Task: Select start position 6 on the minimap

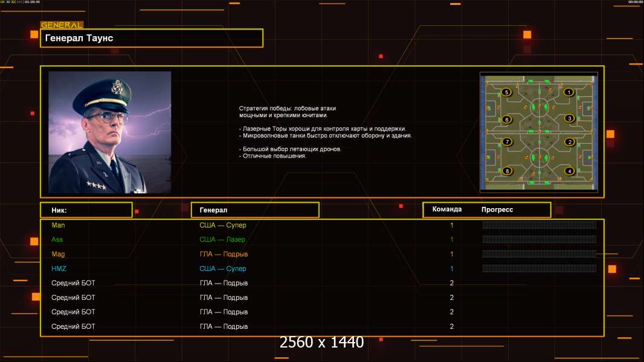Action: coord(507,119)
